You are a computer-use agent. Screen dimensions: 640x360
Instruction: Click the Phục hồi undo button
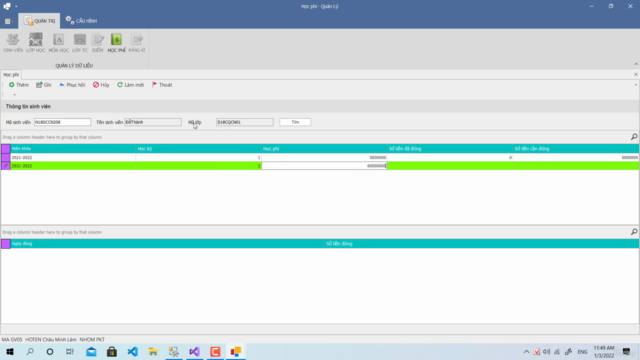(x=72, y=85)
